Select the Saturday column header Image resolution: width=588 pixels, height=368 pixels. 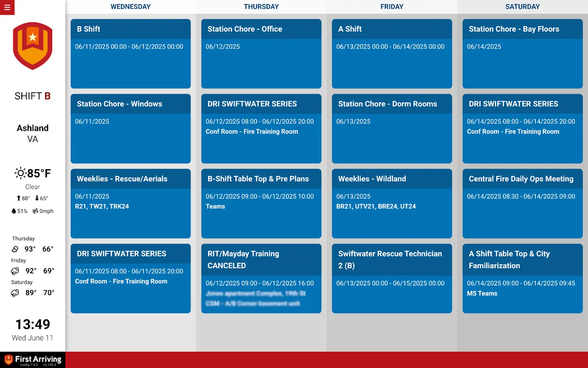pyautogui.click(x=522, y=7)
